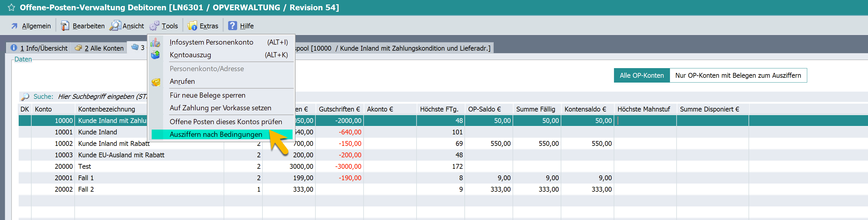Select Infosystem Personenkonto menu entry
The image size is (868, 220).
tap(211, 42)
